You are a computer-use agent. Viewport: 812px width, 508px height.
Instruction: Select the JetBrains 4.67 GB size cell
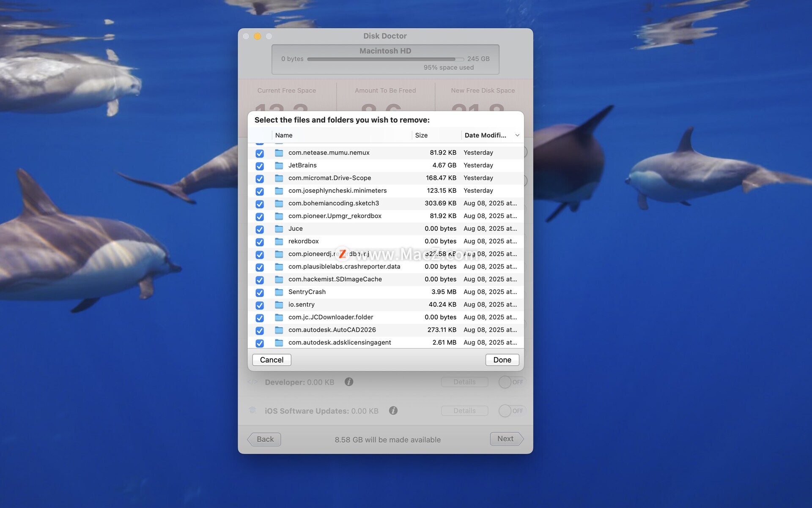click(444, 165)
